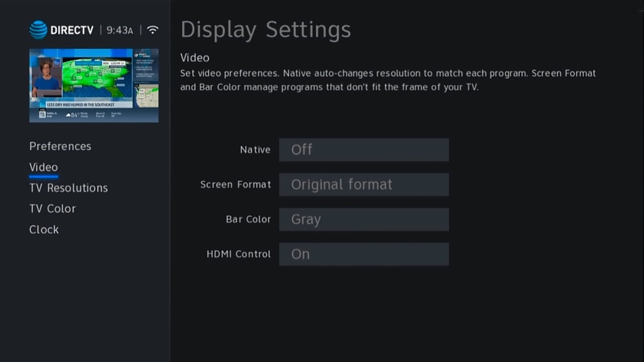Click the Native setting label
Image resolution: width=644 pixels, height=362 pixels.
pyautogui.click(x=255, y=150)
